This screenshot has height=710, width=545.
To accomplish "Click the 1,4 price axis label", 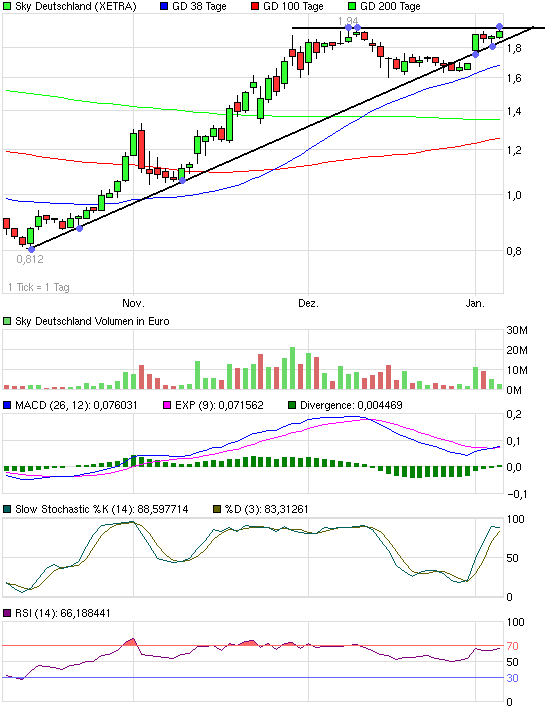I will (514, 111).
